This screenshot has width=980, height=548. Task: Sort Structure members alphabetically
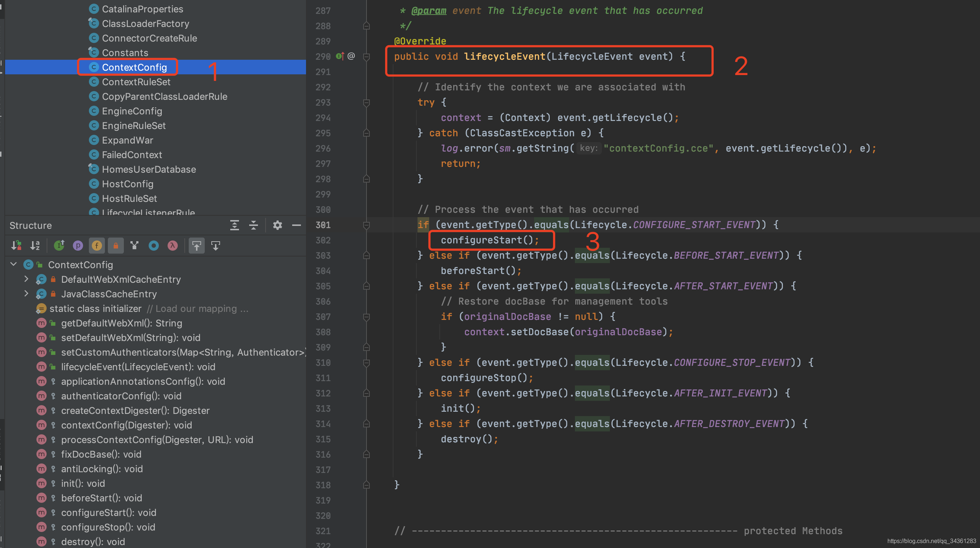tap(35, 246)
